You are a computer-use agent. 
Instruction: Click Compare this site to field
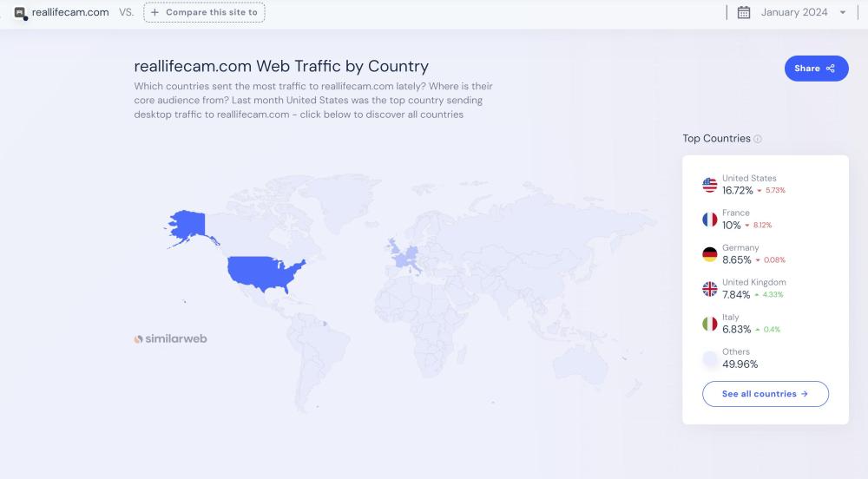tap(204, 12)
